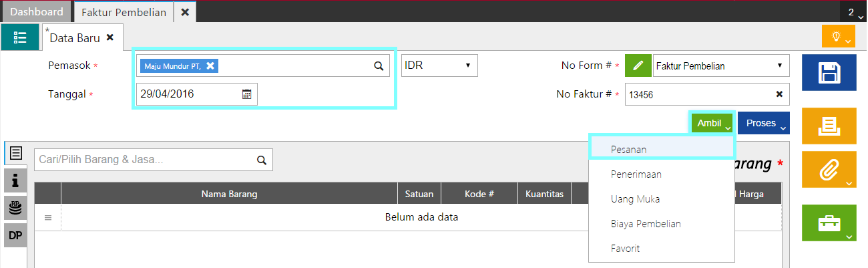Choose Uang Muka in the dropdown menu

click(x=635, y=198)
